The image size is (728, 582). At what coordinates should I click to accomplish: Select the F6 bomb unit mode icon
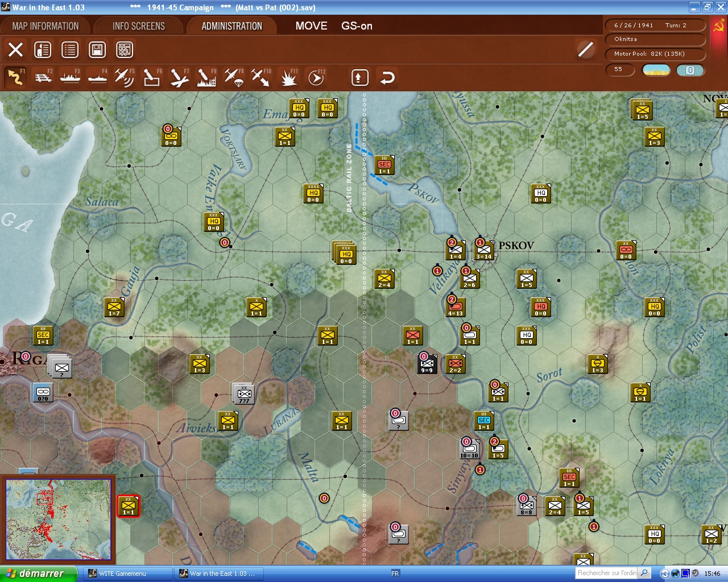coord(152,77)
